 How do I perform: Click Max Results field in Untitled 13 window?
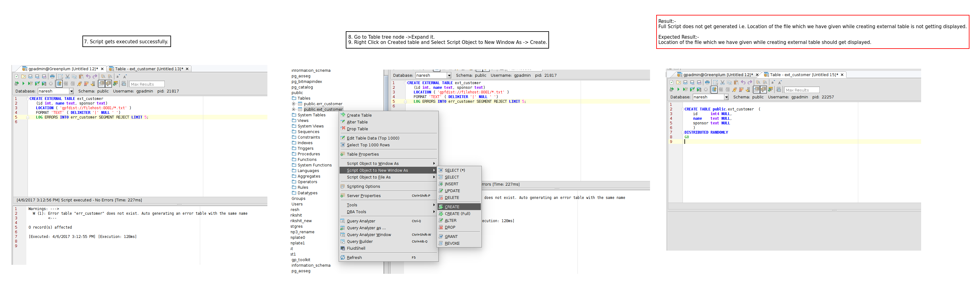pyautogui.click(x=147, y=84)
